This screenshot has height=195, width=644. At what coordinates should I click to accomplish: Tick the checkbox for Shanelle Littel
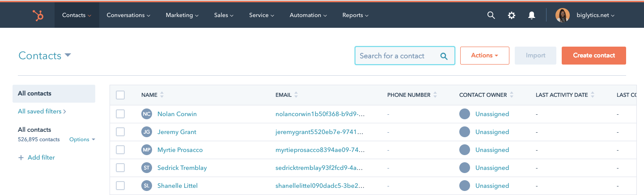(x=120, y=186)
